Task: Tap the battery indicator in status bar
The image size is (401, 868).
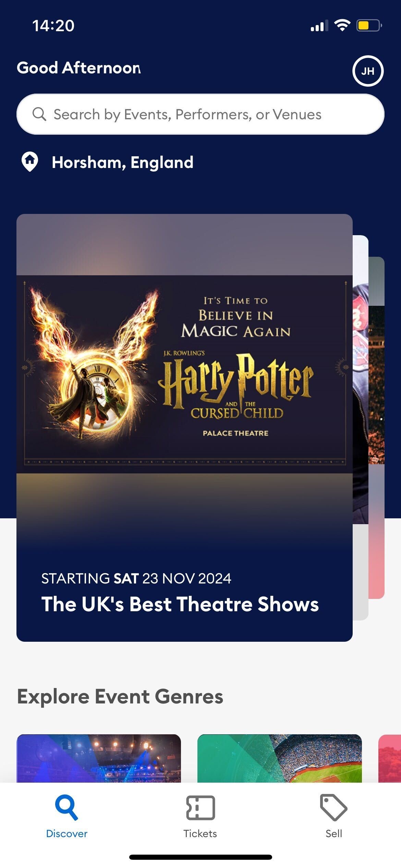Action: [369, 26]
